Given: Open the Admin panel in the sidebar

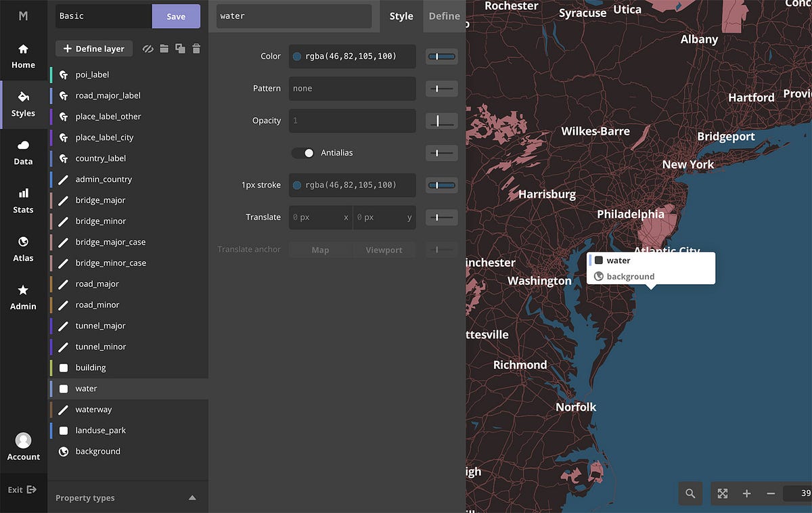Looking at the screenshot, I should click(23, 296).
